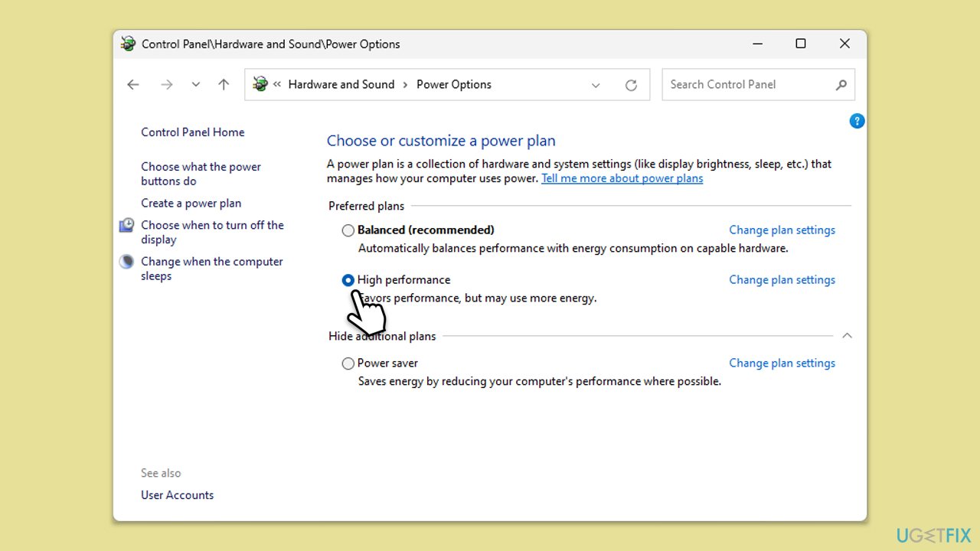Screen dimensions: 980x551
Task: Select the Balanced (recommended) plan
Action: click(x=348, y=230)
